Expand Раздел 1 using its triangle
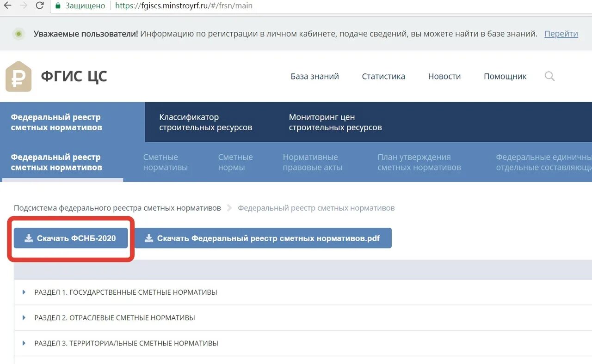Image resolution: width=592 pixels, height=364 pixels. pos(24,292)
